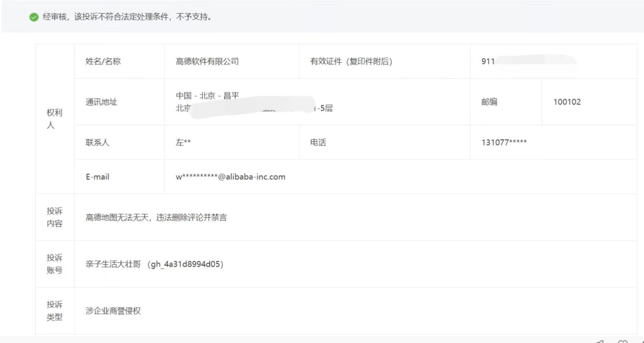This screenshot has width=644, height=343.
Task: Click the 投诉账号 row header
Action: (x=55, y=264)
